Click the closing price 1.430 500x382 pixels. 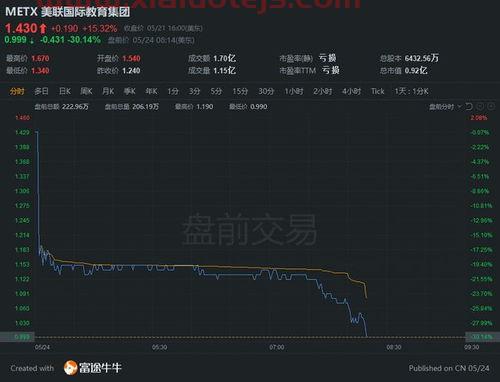21,28
